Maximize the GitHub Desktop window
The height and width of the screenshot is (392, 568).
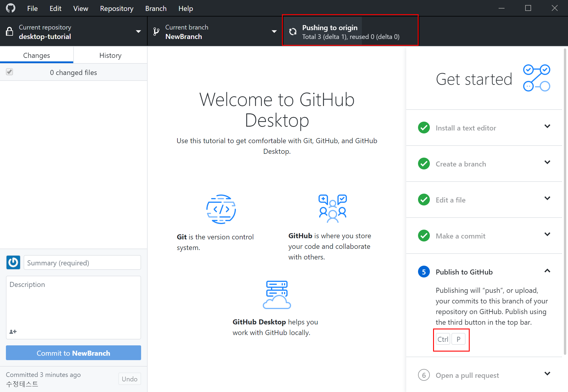pyautogui.click(x=528, y=8)
